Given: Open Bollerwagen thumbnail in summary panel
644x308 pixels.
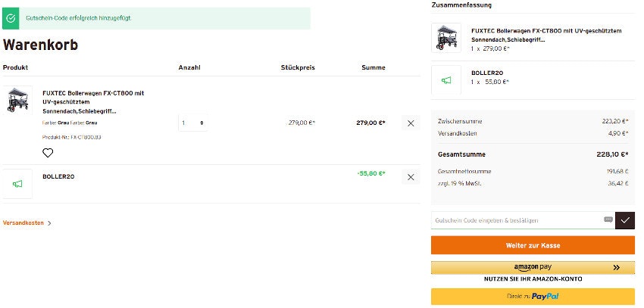Looking at the screenshot, I should point(446,38).
